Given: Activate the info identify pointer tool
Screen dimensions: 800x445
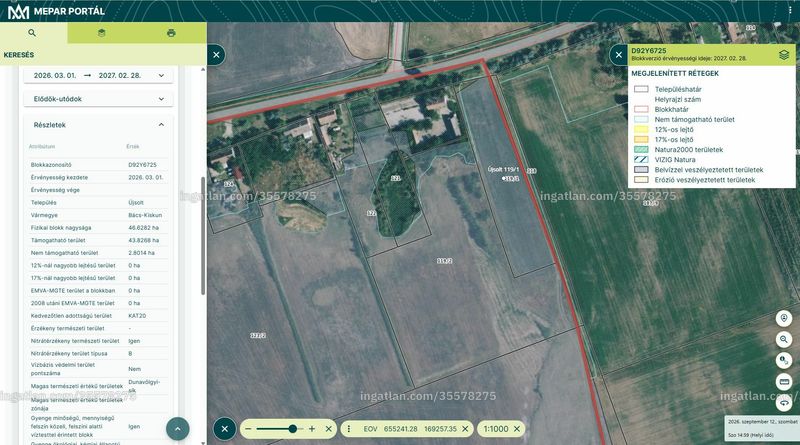Looking at the screenshot, I should tap(784, 360).
